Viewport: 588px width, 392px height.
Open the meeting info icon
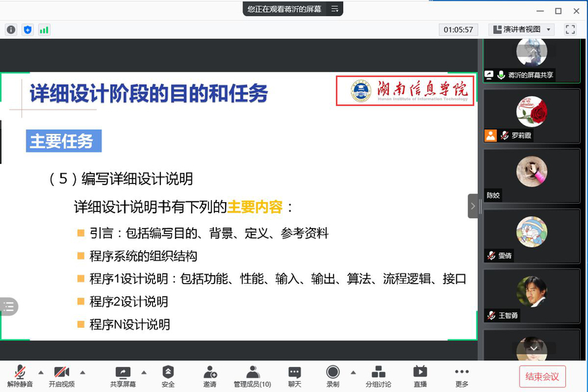[x=11, y=29]
